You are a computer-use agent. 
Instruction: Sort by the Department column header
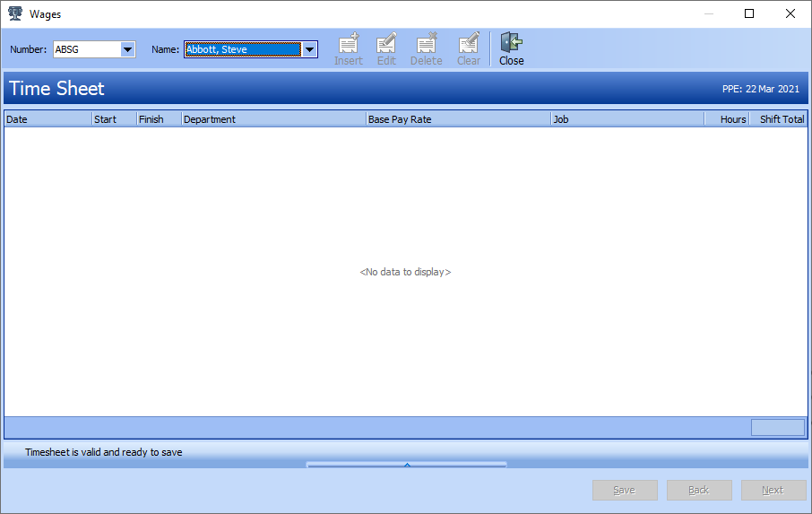coord(274,119)
